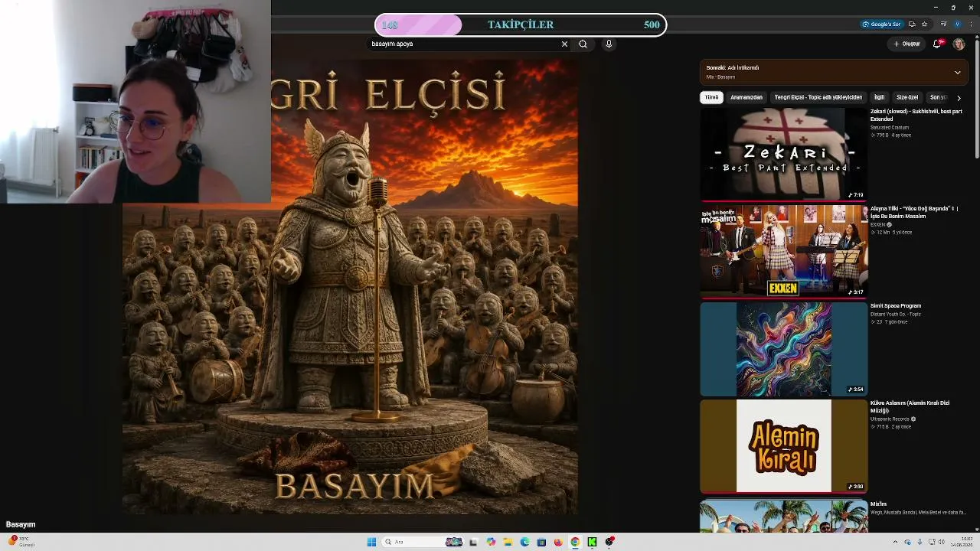Open Chrome profile button

click(957, 24)
